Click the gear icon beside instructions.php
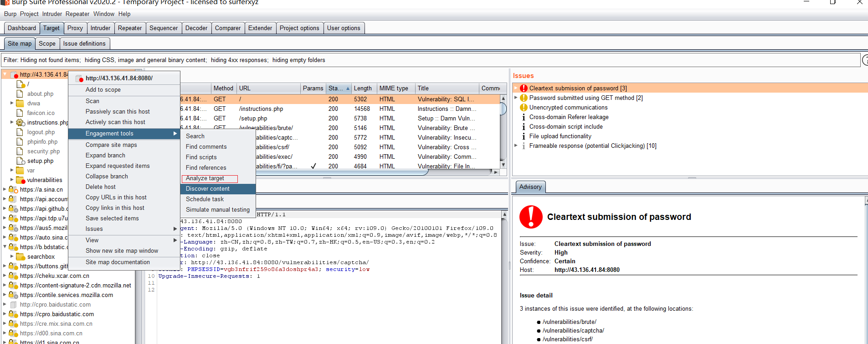868x344 pixels. pos(20,122)
